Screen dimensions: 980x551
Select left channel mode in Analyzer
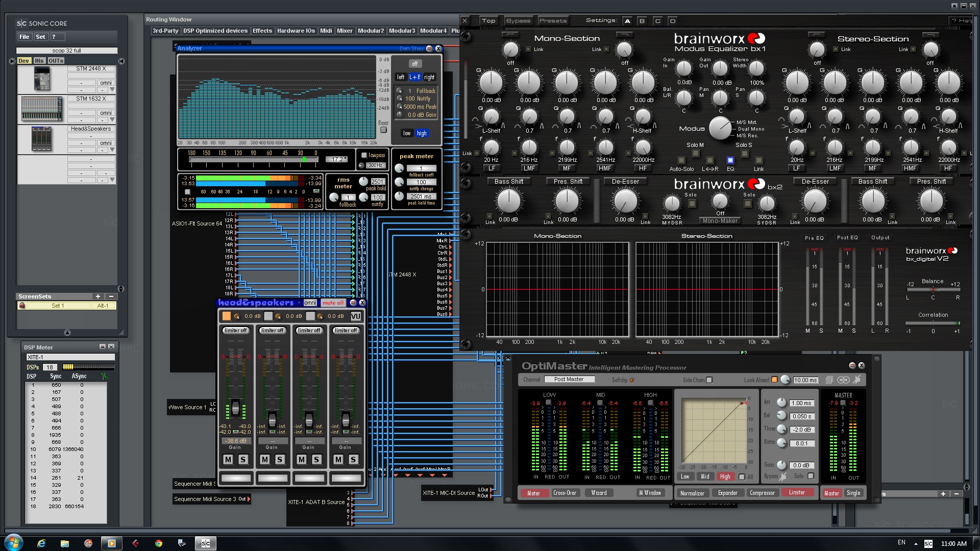pyautogui.click(x=401, y=77)
